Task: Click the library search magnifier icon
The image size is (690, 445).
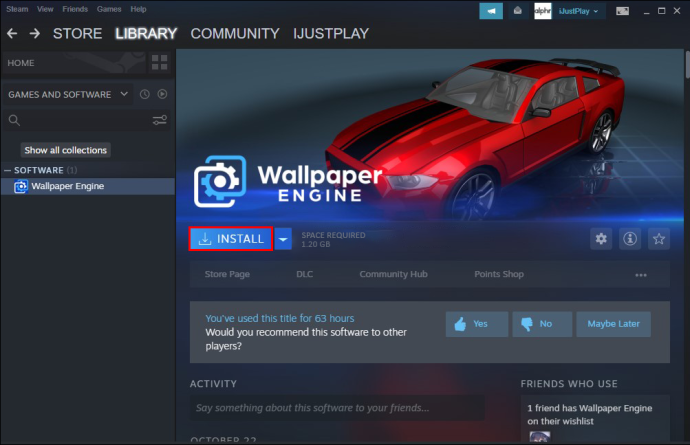Action: 14,120
